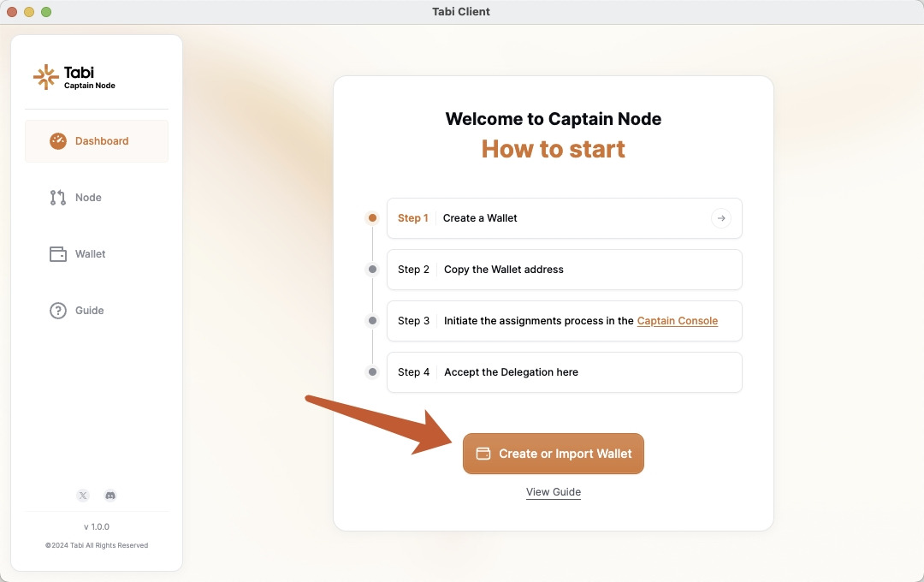Click the arrow on Step 1 row
This screenshot has height=582, width=924.
pos(720,218)
